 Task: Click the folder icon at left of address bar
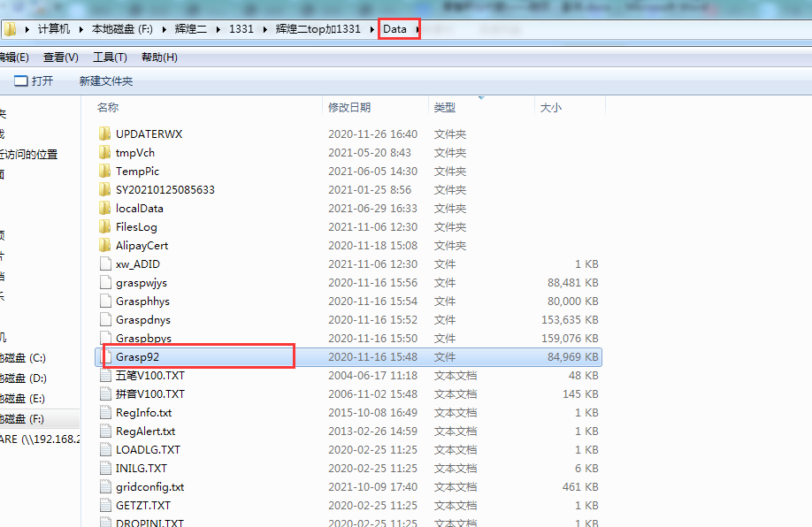click(11, 28)
